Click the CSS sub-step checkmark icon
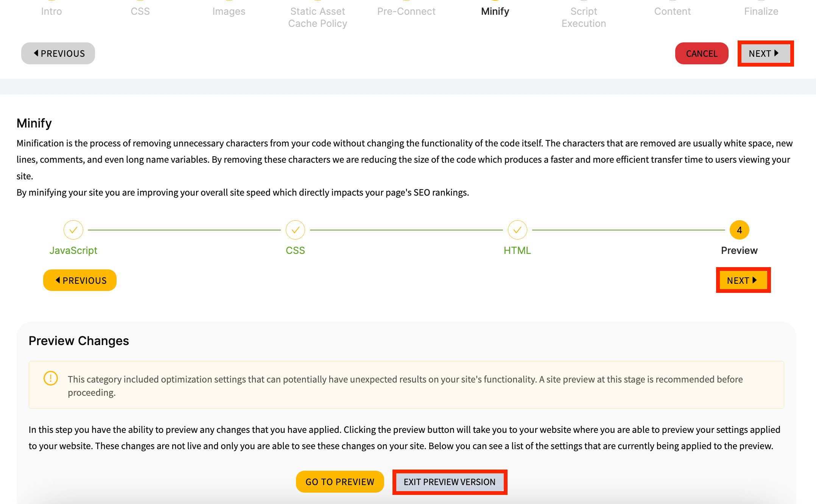Screen dimensions: 816x504 pyautogui.click(x=295, y=230)
